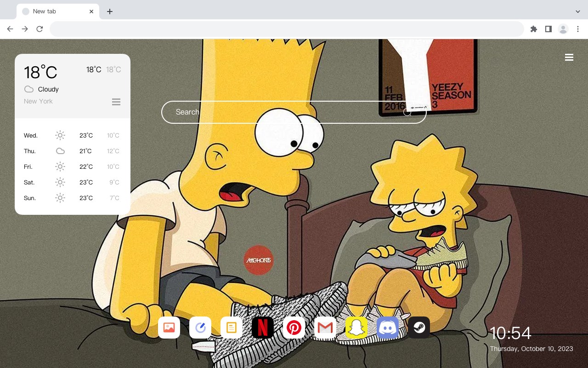Open the Snapchat shortcut
The width and height of the screenshot is (588, 368).
[x=356, y=328]
